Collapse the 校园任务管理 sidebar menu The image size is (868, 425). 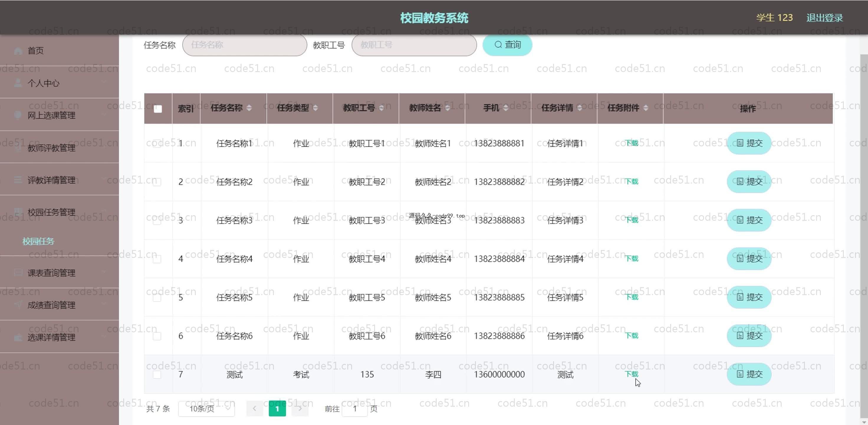(59, 212)
